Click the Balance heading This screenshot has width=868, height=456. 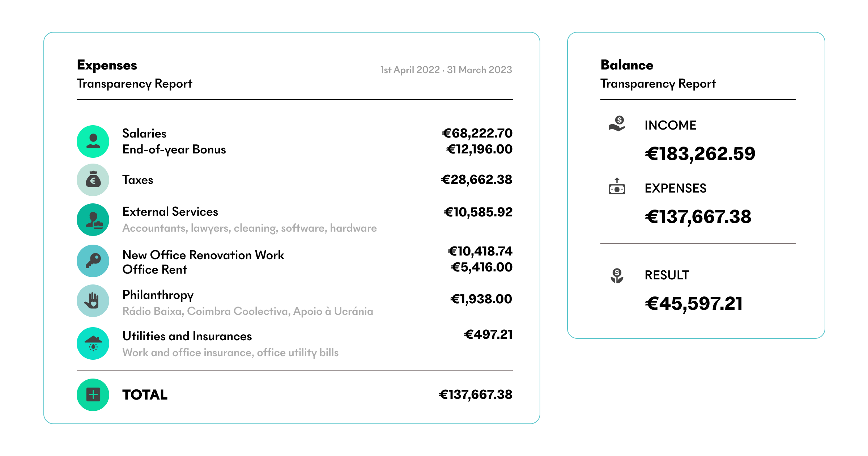(x=627, y=65)
